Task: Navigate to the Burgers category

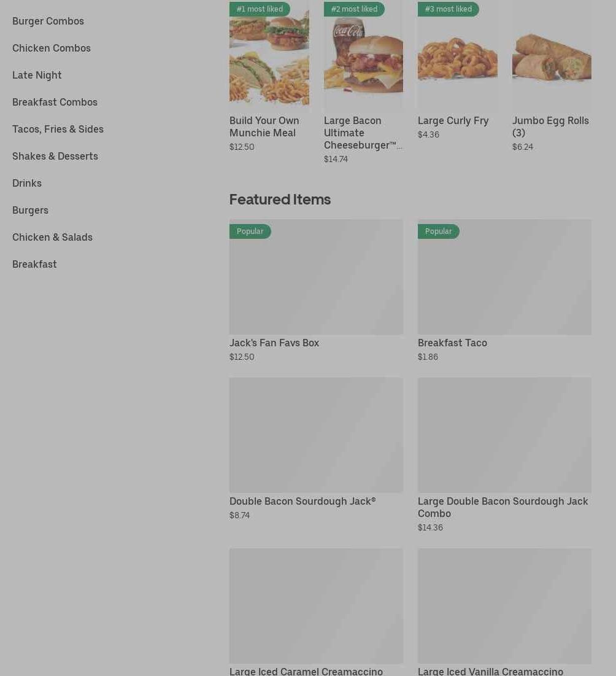Action: [x=30, y=210]
